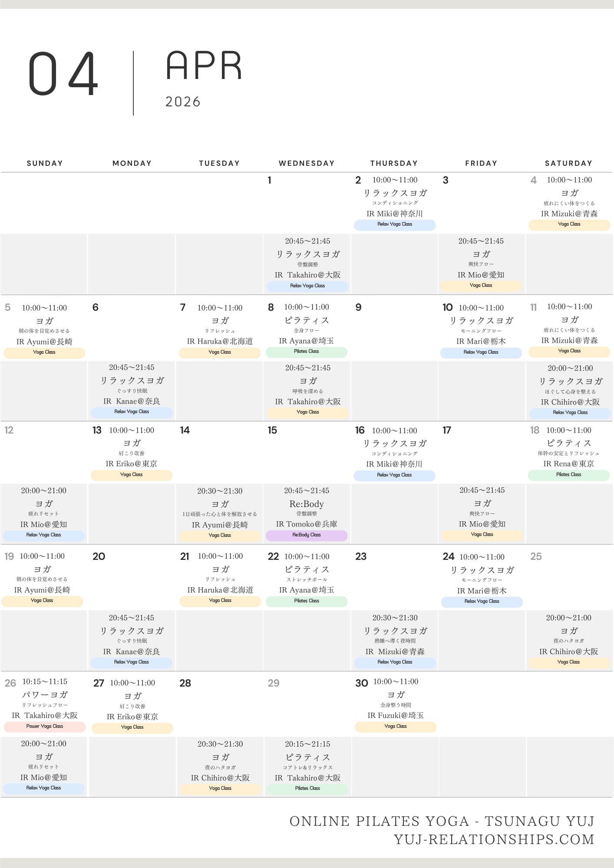Select the Pilates Class tag on April 18
This screenshot has height=868, width=614.
(568, 475)
